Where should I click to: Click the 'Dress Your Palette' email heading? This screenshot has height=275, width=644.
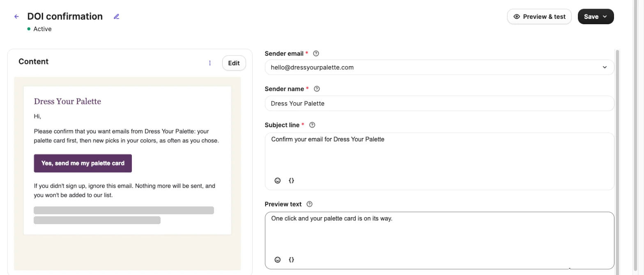tap(67, 101)
